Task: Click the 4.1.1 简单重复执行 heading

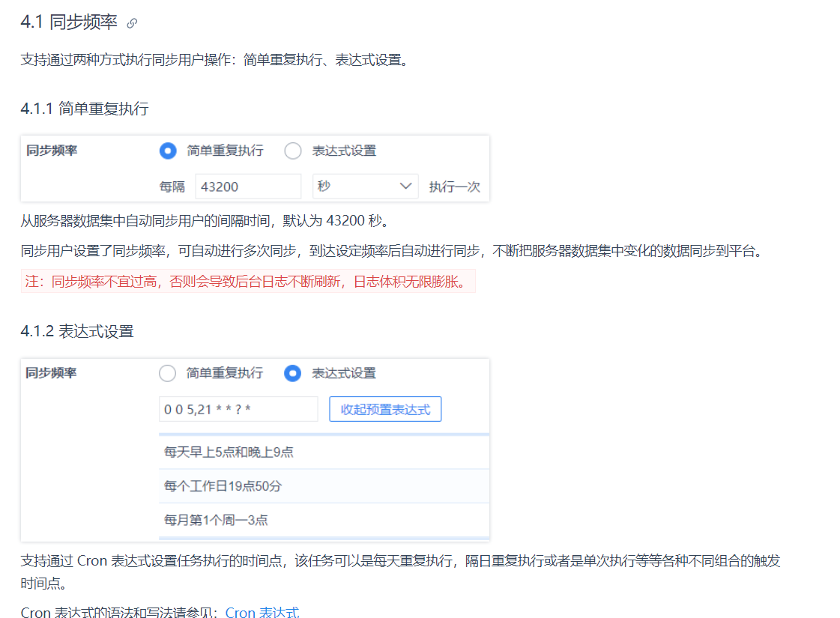Action: [x=85, y=109]
